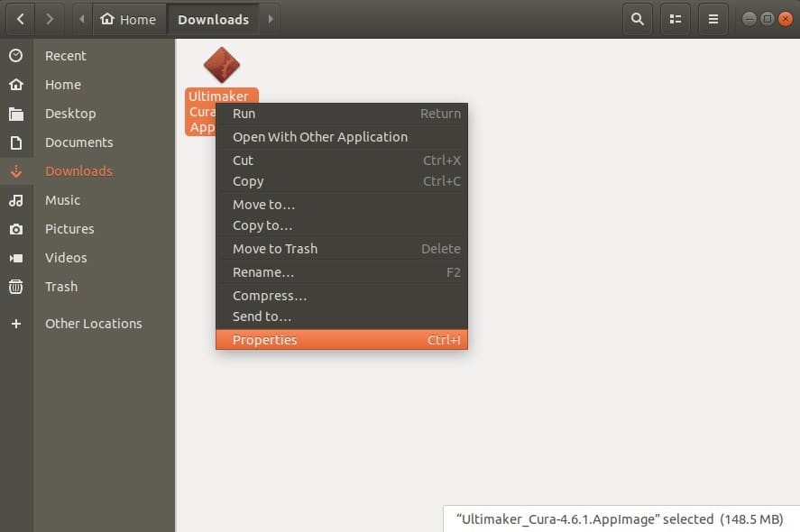
Task: Click the Videos film icon in sidebar
Action: coord(16,258)
